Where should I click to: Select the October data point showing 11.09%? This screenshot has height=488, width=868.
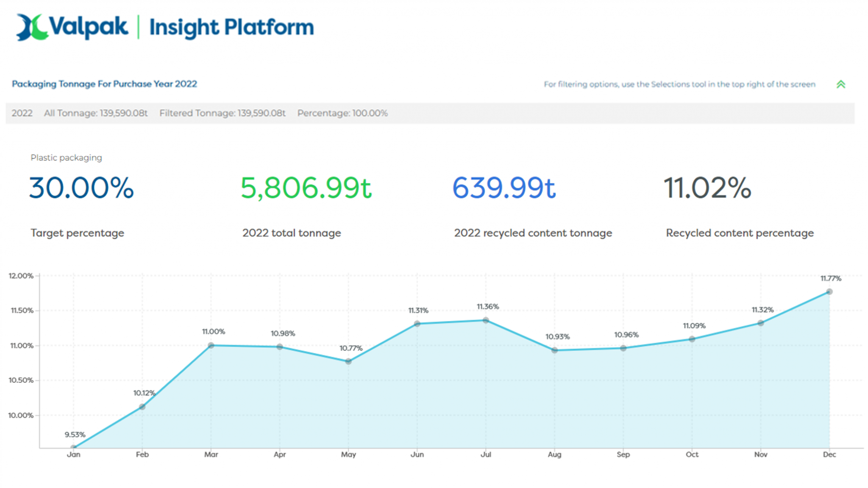[692, 338]
